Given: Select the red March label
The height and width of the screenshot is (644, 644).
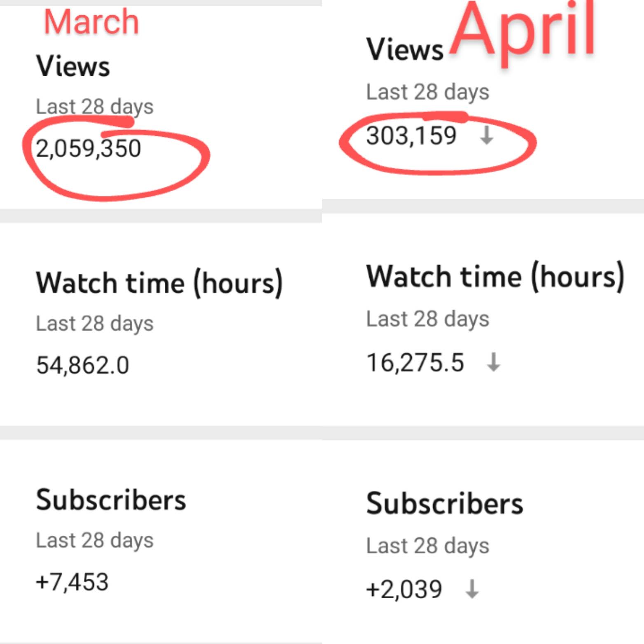Looking at the screenshot, I should click(x=91, y=22).
